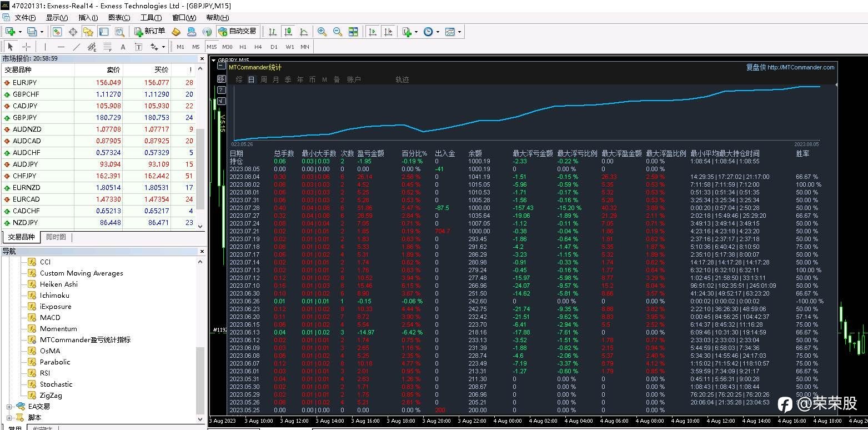Click the ? help button on stats panel
868x430 pixels.
click(221, 89)
